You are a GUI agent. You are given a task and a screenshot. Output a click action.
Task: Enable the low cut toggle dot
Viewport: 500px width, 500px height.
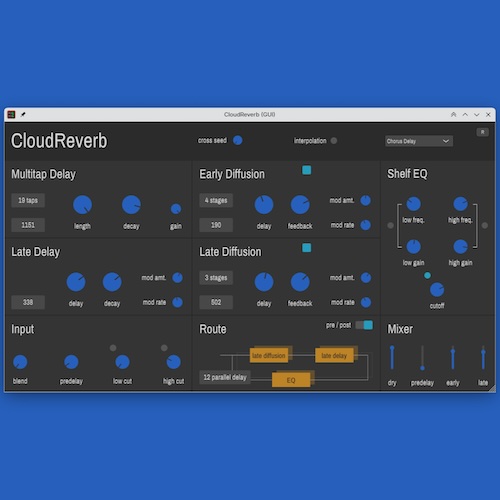[x=113, y=348]
